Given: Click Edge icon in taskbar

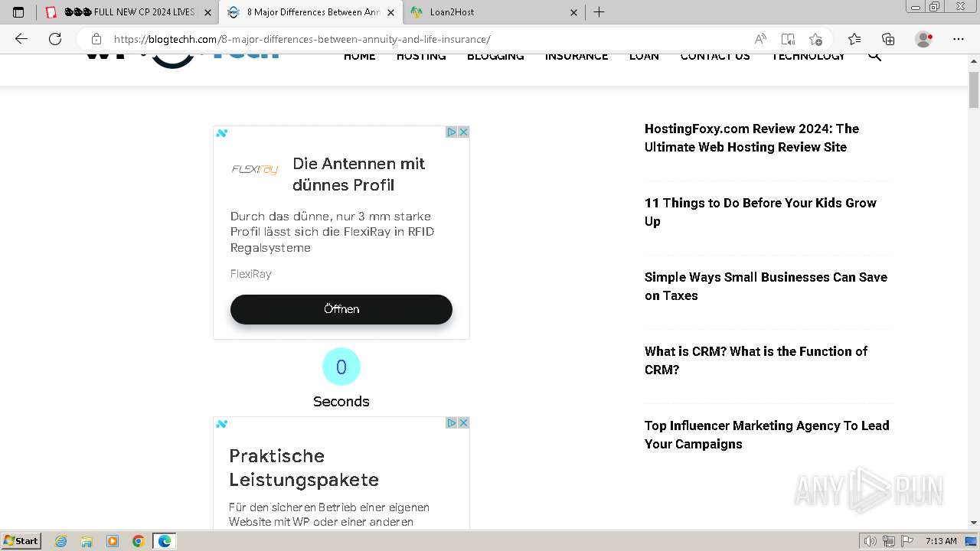Looking at the screenshot, I should click(x=165, y=541).
